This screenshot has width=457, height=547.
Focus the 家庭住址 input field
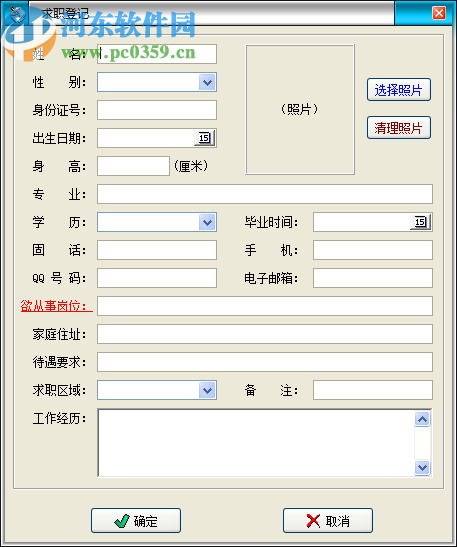pyautogui.click(x=265, y=334)
